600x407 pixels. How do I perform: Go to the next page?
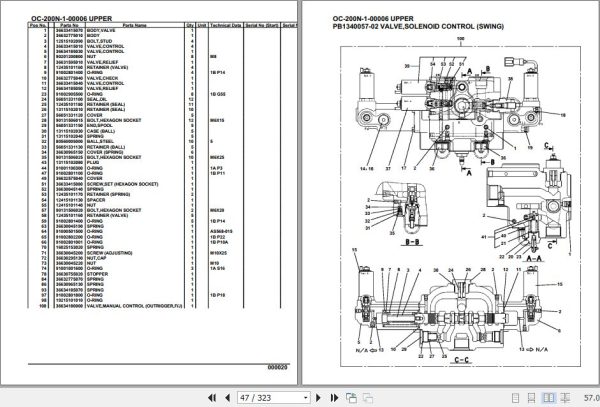click(318, 398)
